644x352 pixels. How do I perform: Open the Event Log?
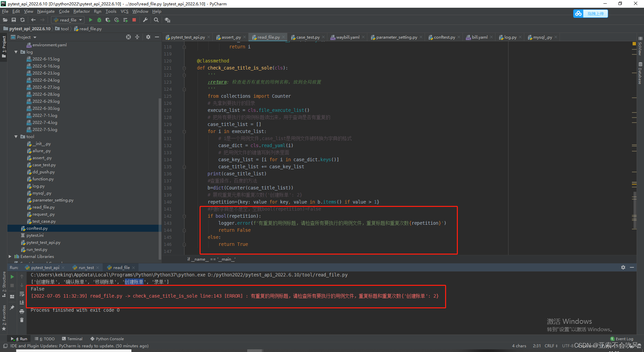622,339
